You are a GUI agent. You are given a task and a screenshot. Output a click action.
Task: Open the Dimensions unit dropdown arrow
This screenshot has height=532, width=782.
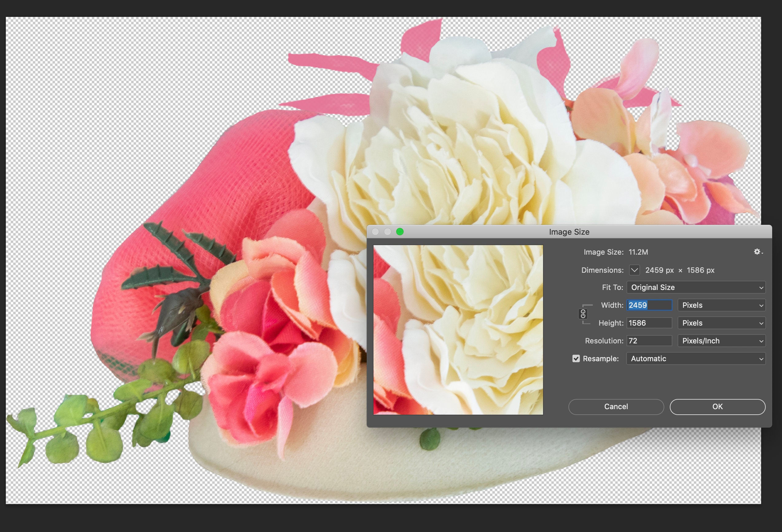tap(634, 270)
